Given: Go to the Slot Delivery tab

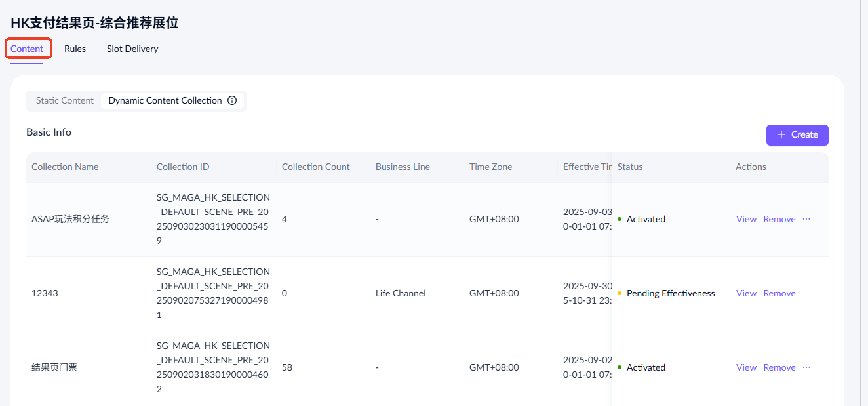Looking at the screenshot, I should pyautogui.click(x=132, y=49).
